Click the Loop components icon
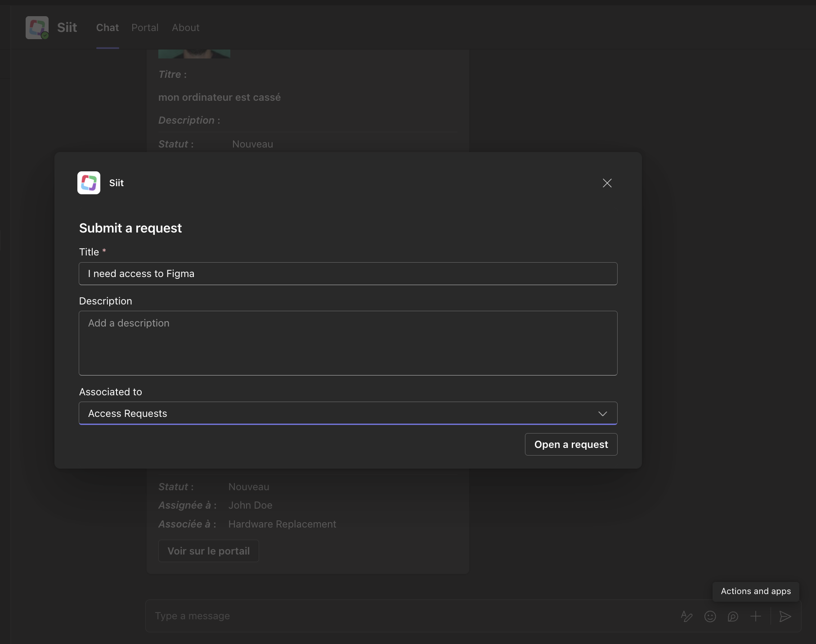This screenshot has height=644, width=816. (733, 616)
